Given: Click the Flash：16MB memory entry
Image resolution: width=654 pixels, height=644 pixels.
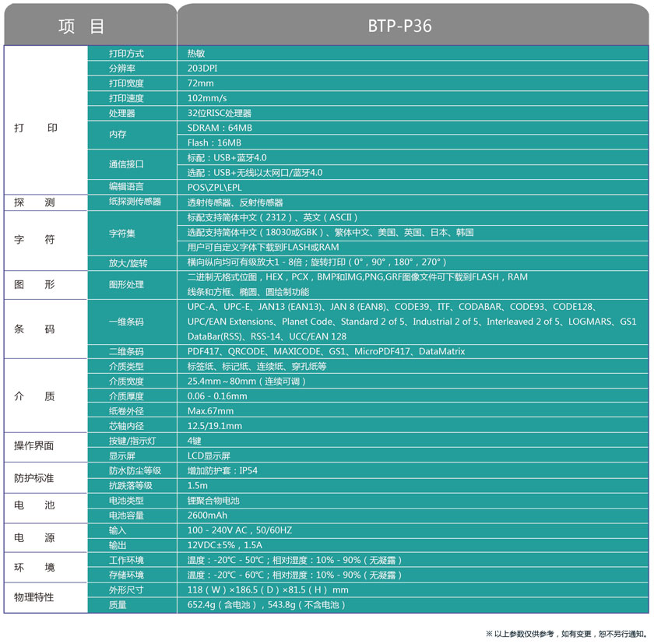Looking at the screenshot, I should 214,143.
